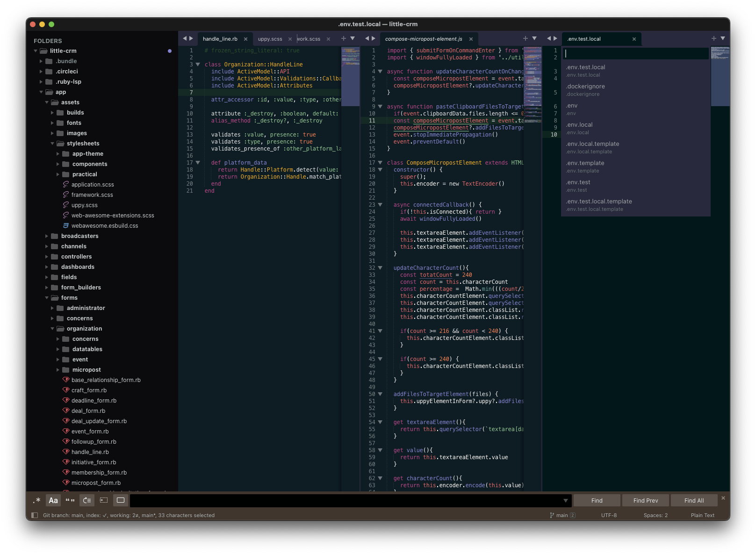This screenshot has height=555, width=756.
Task: Click the main git branch indicator
Action: [x=562, y=515]
